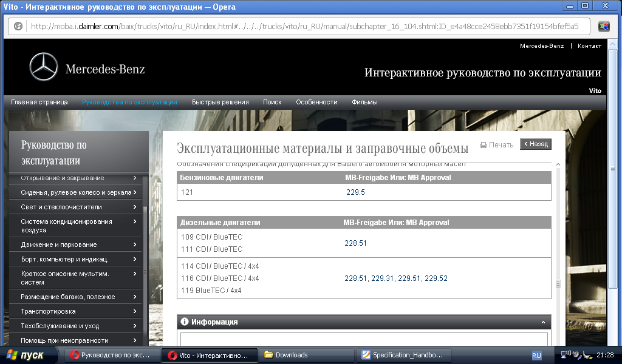
Task: Click the sidebar menu scrollbar handle
Action: [x=145, y=272]
